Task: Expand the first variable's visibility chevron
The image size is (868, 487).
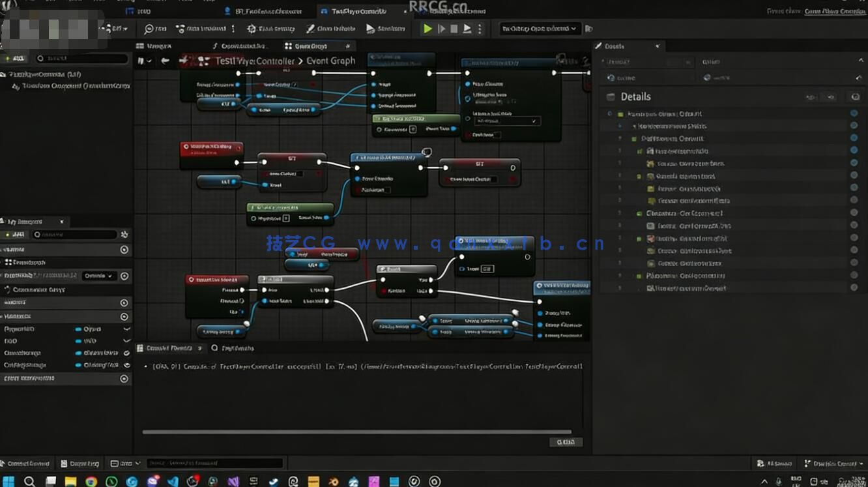Action: click(x=126, y=329)
